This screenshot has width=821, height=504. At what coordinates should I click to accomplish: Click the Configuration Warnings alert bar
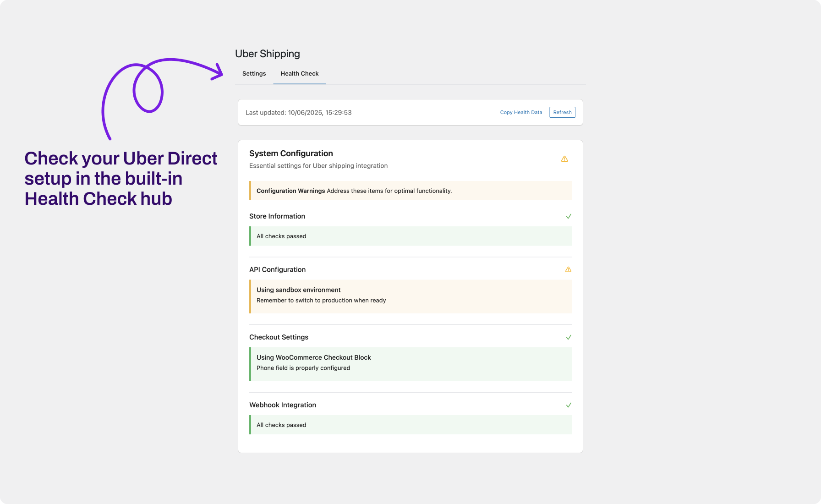410,191
